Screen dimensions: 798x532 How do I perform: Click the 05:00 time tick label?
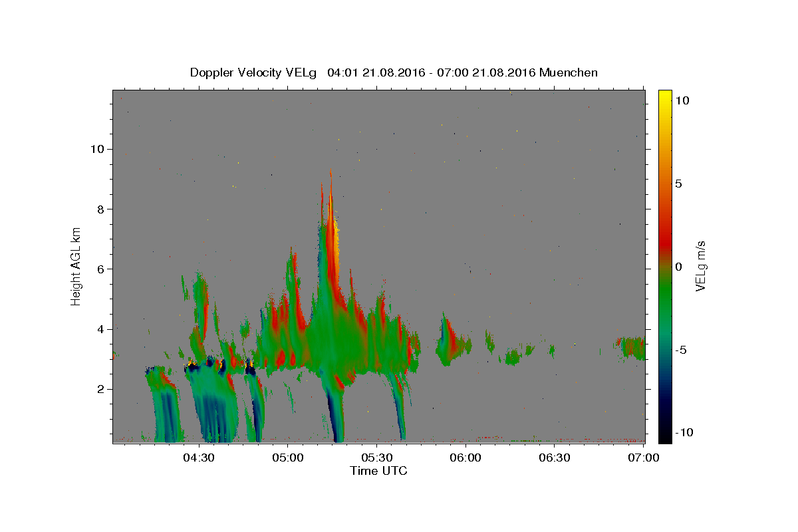(288, 458)
